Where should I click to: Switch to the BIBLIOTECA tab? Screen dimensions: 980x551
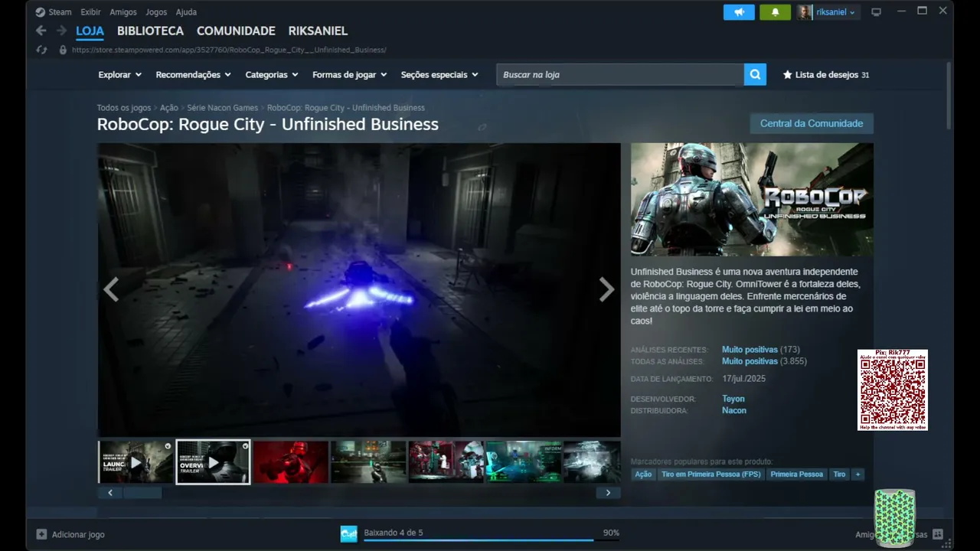[150, 31]
